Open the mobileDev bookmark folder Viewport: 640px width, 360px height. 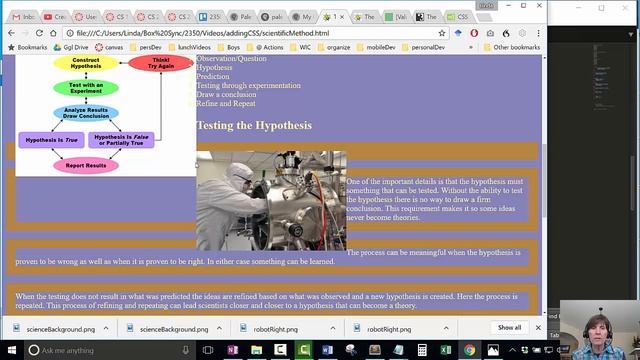click(x=376, y=47)
